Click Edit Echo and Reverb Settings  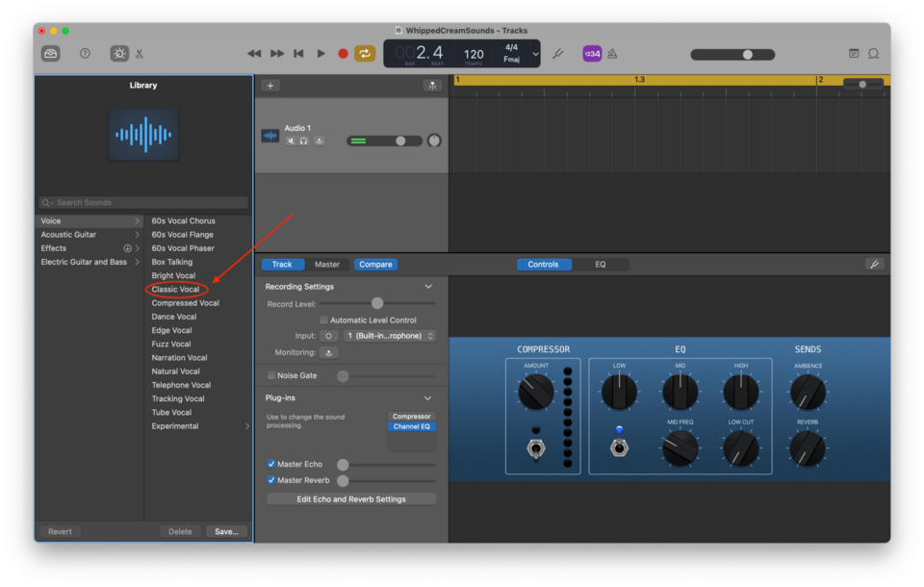pyautogui.click(x=351, y=499)
